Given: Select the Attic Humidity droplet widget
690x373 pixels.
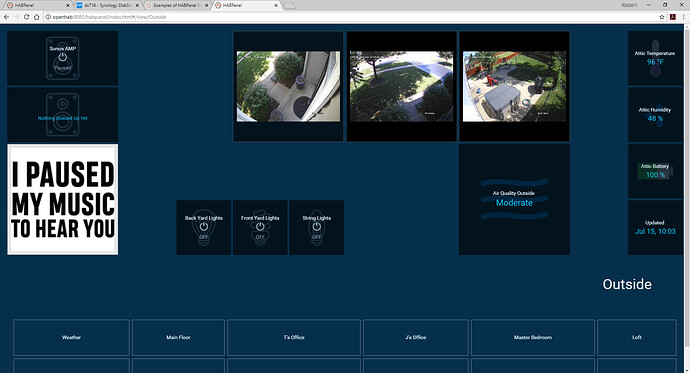Looking at the screenshot, I should pyautogui.click(x=655, y=114).
